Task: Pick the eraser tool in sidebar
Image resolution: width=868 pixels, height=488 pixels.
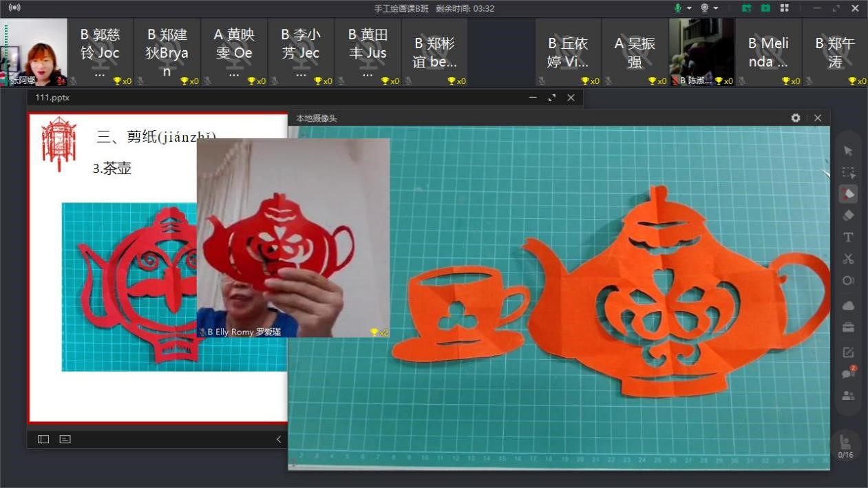Action: pyautogui.click(x=848, y=215)
